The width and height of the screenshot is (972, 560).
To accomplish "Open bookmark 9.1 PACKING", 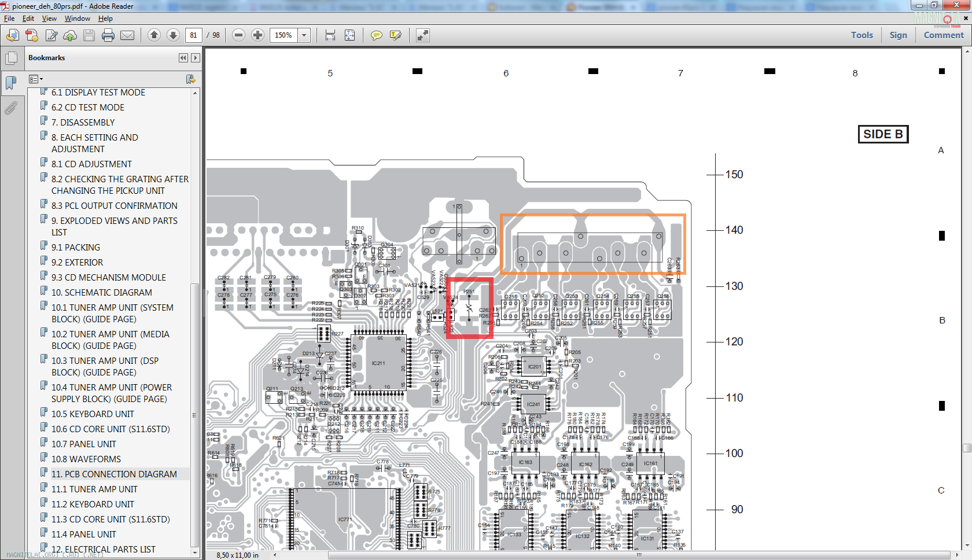I will 76,248.
